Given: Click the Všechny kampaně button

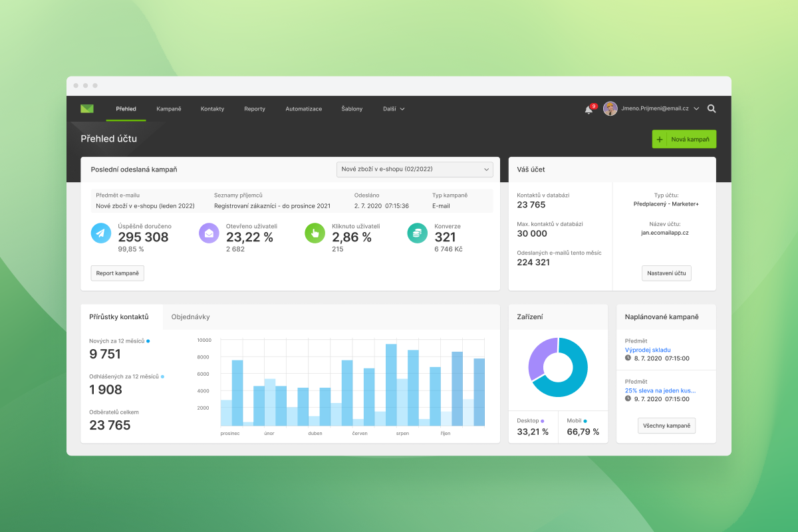Looking at the screenshot, I should (x=666, y=426).
